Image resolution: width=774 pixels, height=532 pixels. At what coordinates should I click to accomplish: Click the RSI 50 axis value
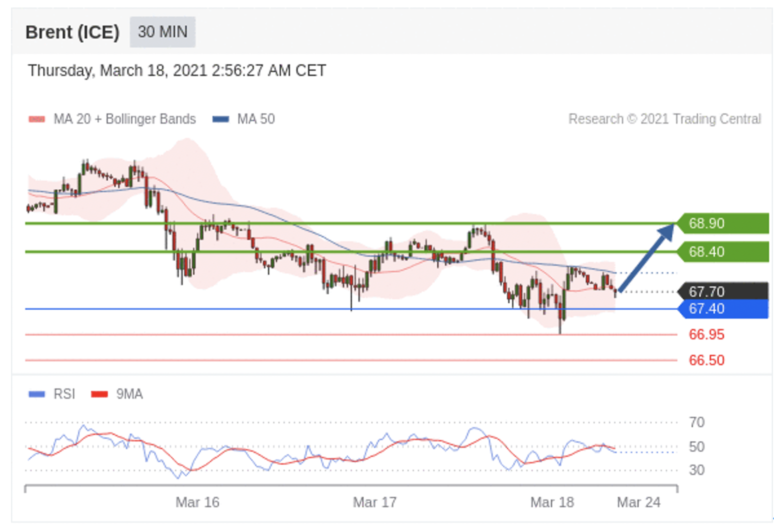pos(696,446)
